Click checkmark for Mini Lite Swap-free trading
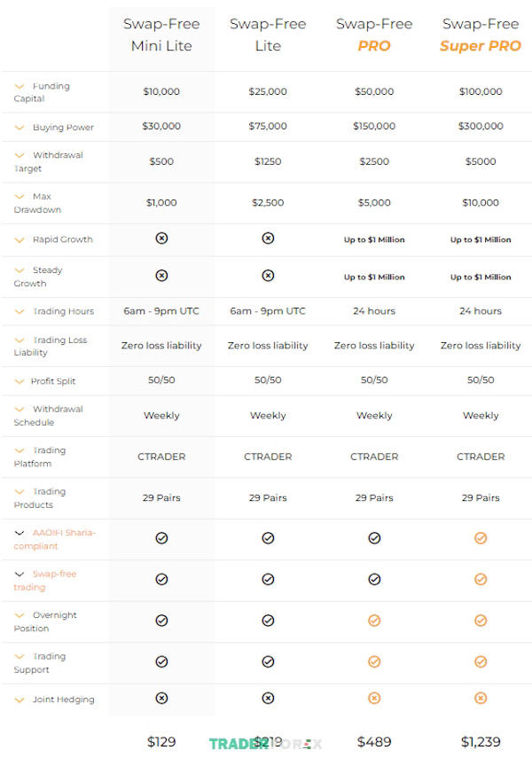The image size is (532, 758). coord(161,579)
